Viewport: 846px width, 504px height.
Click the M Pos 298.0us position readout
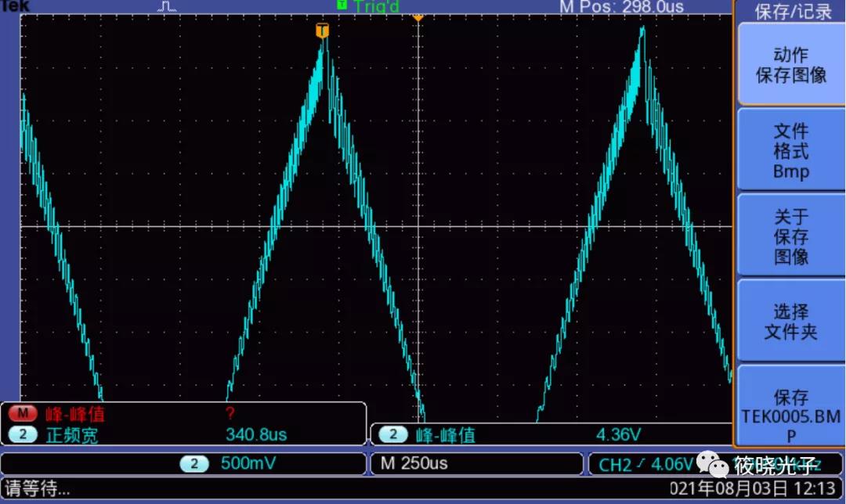[x=621, y=7]
